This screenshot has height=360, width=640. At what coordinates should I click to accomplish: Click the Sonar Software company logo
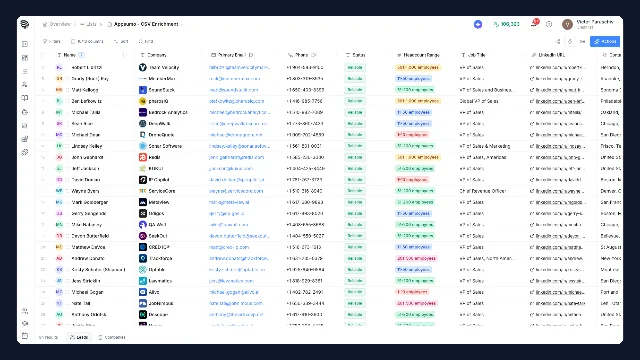[142, 146]
